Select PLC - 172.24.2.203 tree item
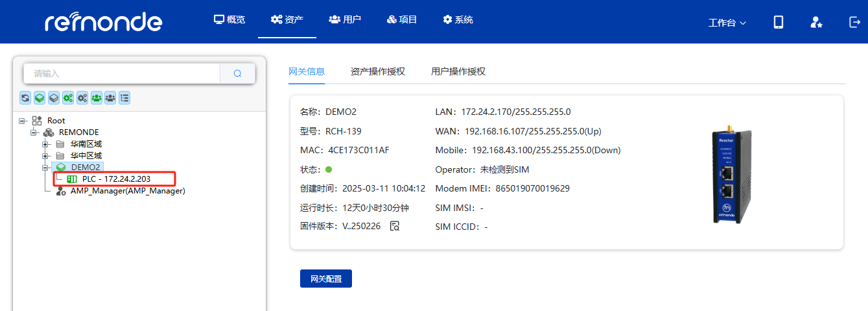The image size is (868, 311). pyautogui.click(x=116, y=179)
